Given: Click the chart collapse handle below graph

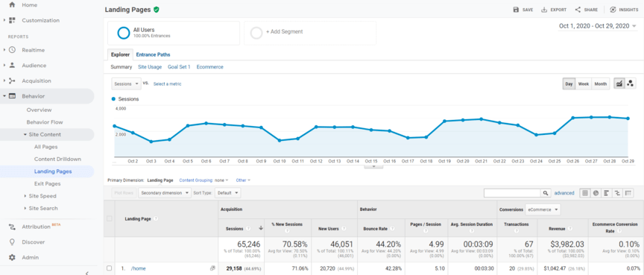Looking at the screenshot, I should [x=373, y=166].
